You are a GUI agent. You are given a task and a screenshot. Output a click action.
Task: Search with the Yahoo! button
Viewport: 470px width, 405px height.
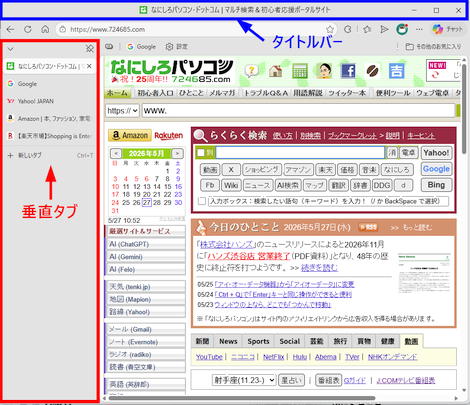click(x=436, y=153)
